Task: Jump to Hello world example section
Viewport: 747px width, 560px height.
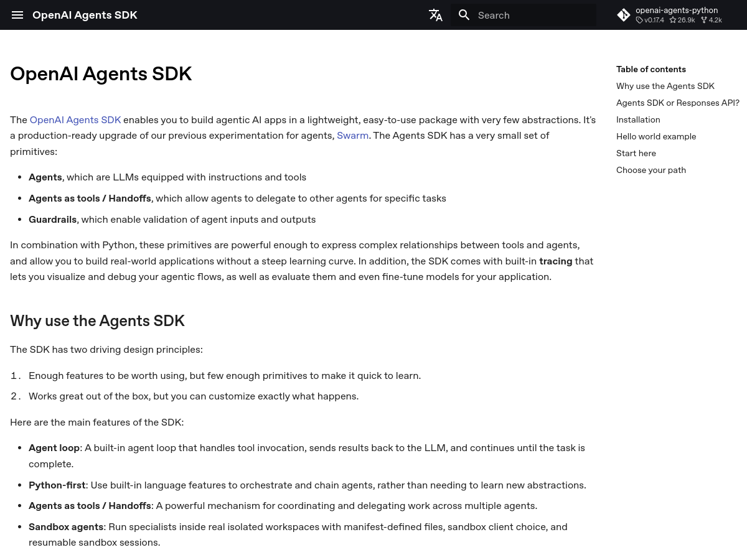Action: (656, 136)
